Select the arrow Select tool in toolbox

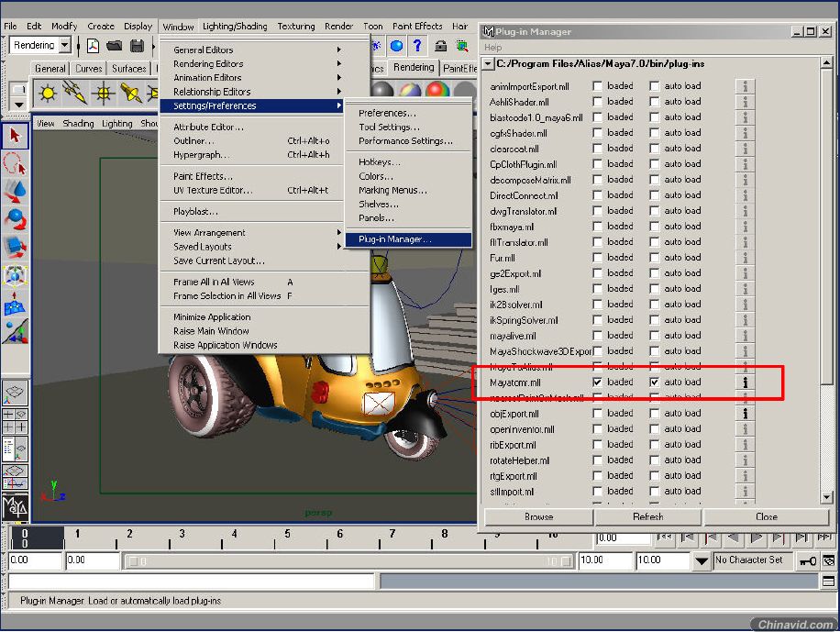[x=15, y=136]
